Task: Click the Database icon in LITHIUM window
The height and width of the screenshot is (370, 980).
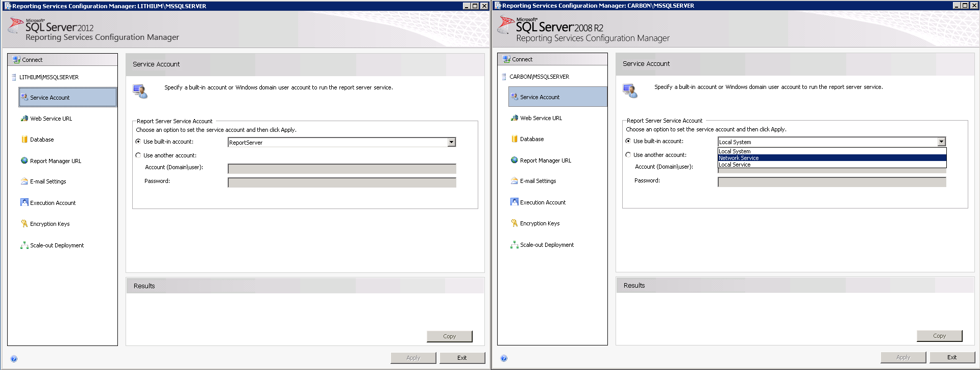Action: (x=24, y=140)
